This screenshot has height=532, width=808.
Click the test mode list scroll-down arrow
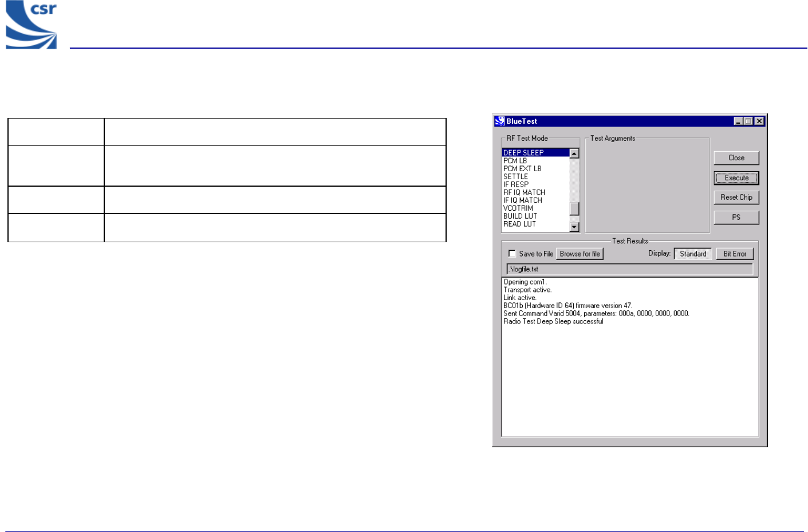(x=574, y=227)
